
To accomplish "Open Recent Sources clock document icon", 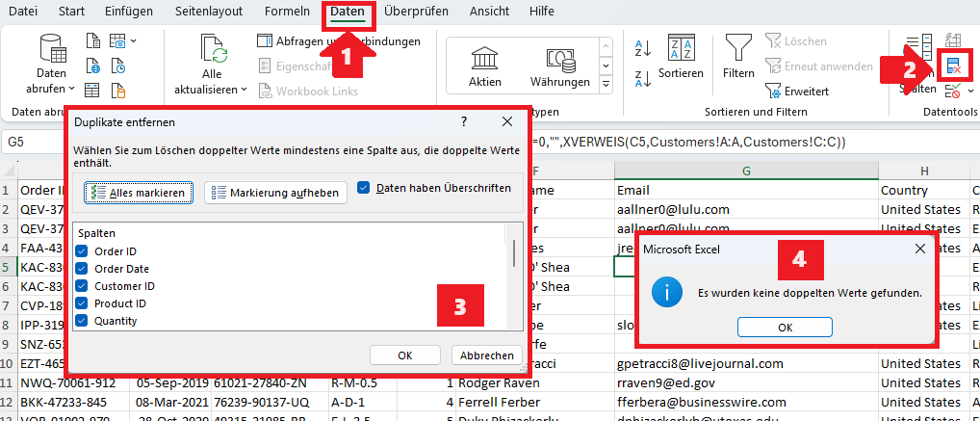I will click(118, 66).
